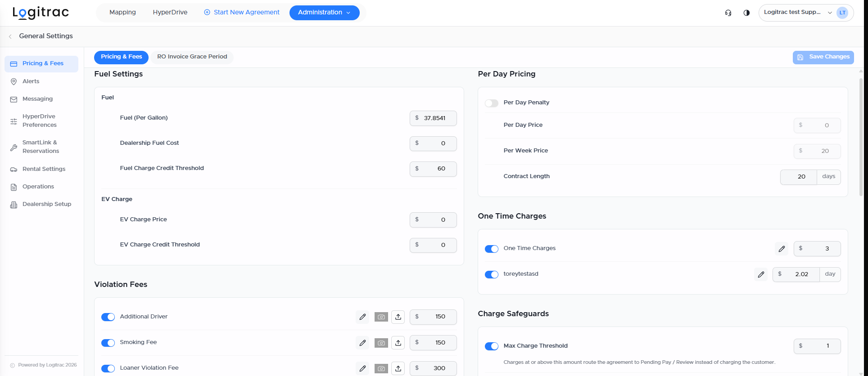This screenshot has width=868, height=376.
Task: Open Messaging settings in sidebar
Action: coord(41,99)
